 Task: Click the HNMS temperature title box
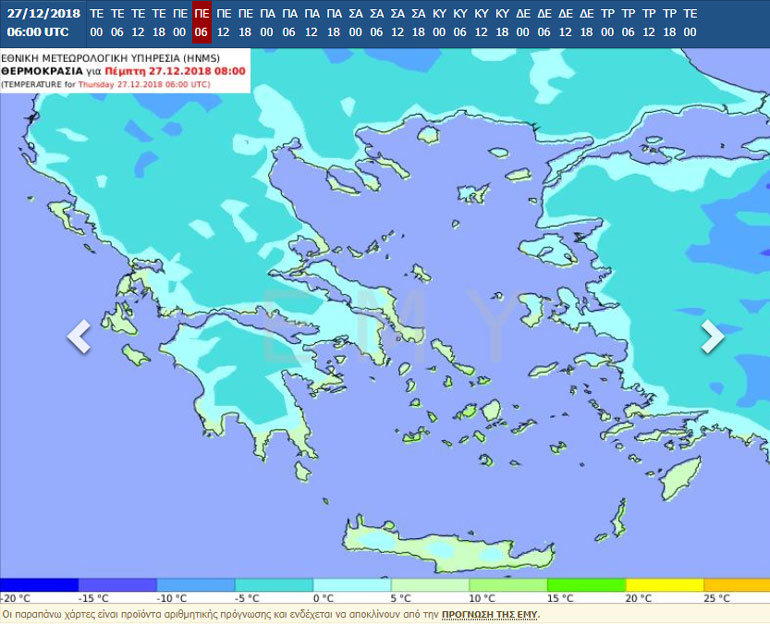tap(124, 71)
